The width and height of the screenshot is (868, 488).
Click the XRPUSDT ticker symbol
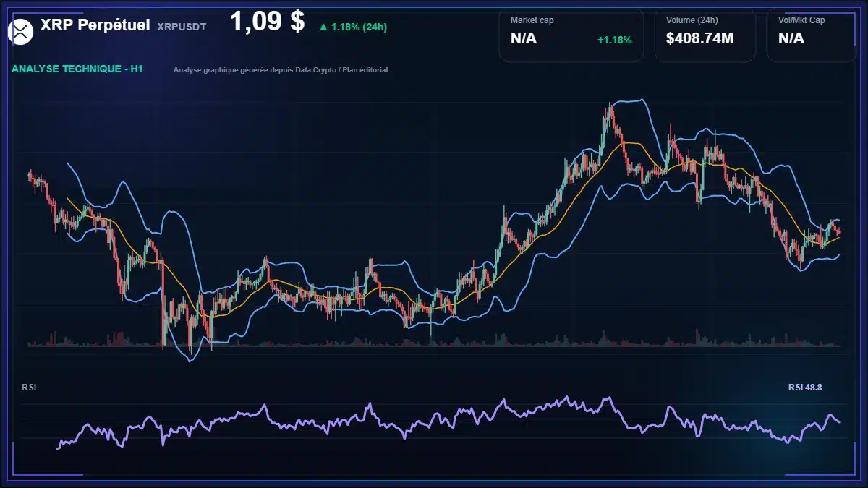pos(182,26)
